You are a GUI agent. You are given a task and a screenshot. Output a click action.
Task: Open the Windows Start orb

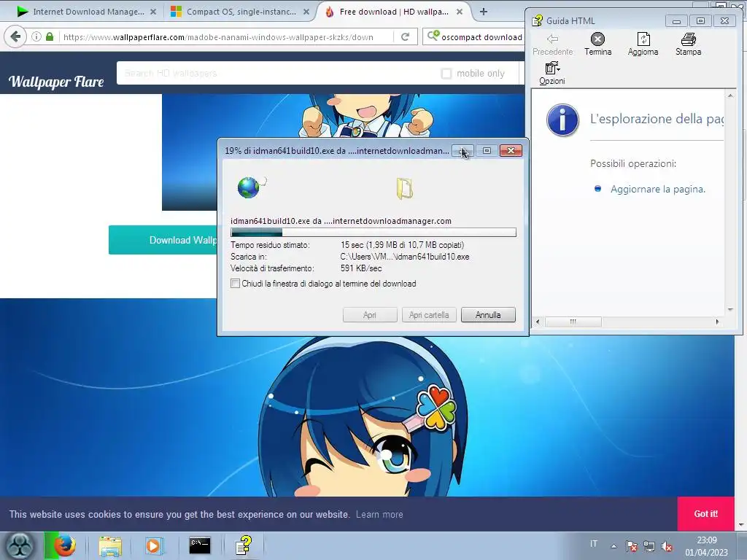[19, 545]
